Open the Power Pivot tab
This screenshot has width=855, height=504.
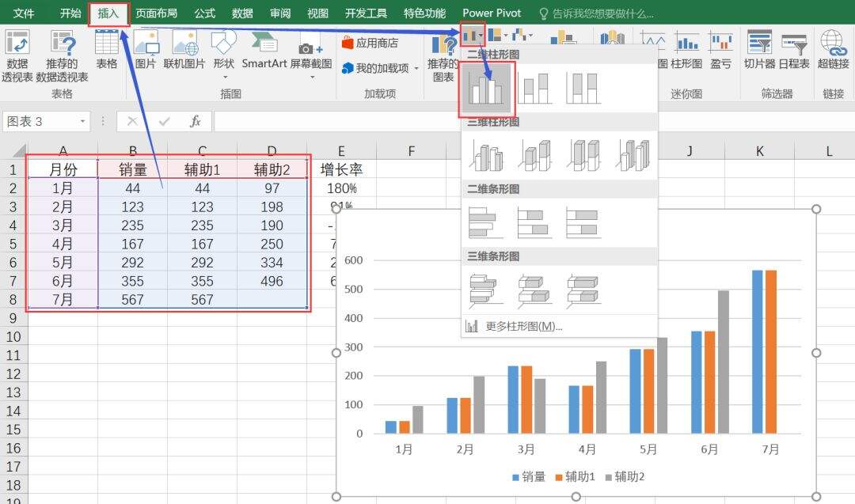(x=492, y=13)
